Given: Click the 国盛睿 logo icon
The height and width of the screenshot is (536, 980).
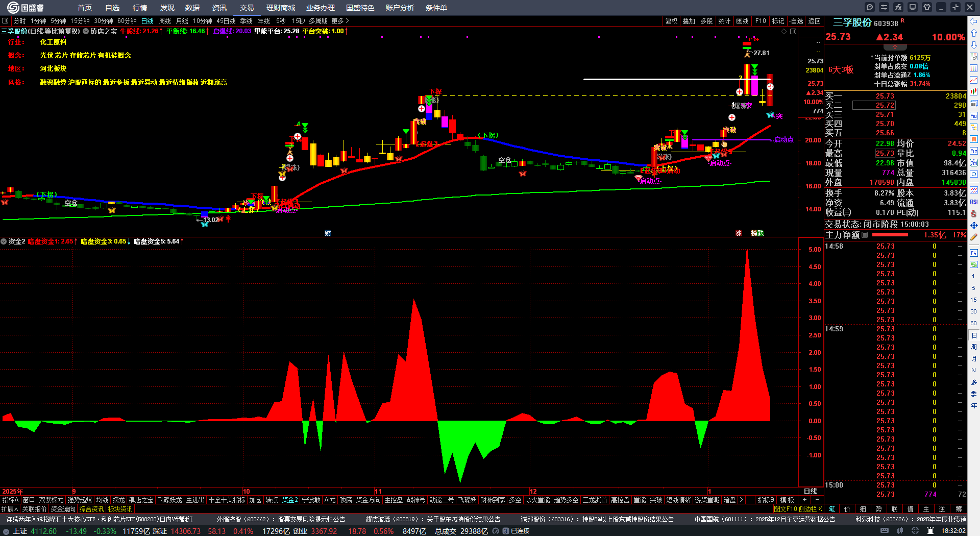Looking at the screenshot, I should tap(13, 8).
